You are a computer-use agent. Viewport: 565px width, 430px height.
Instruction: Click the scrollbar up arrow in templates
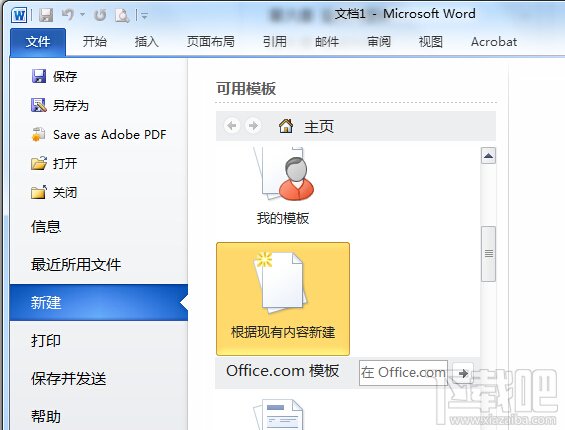click(488, 156)
